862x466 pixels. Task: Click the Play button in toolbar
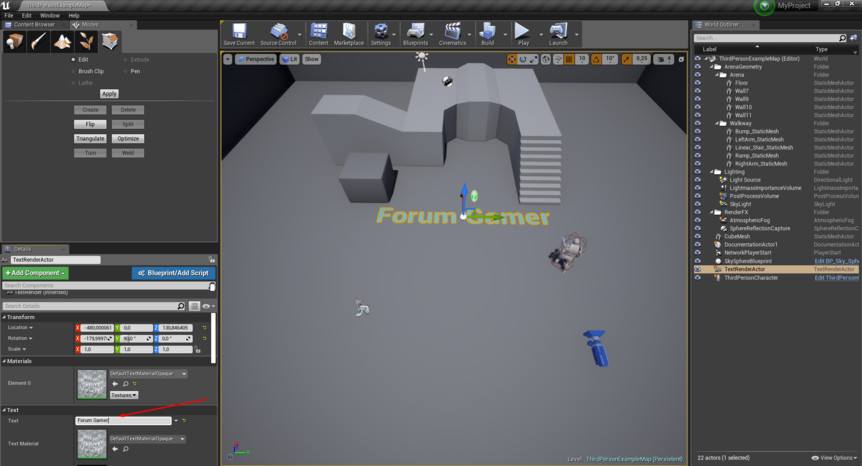tap(523, 34)
